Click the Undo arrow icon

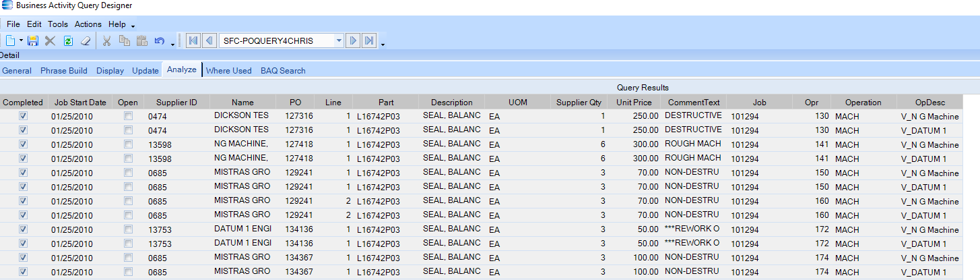point(159,41)
